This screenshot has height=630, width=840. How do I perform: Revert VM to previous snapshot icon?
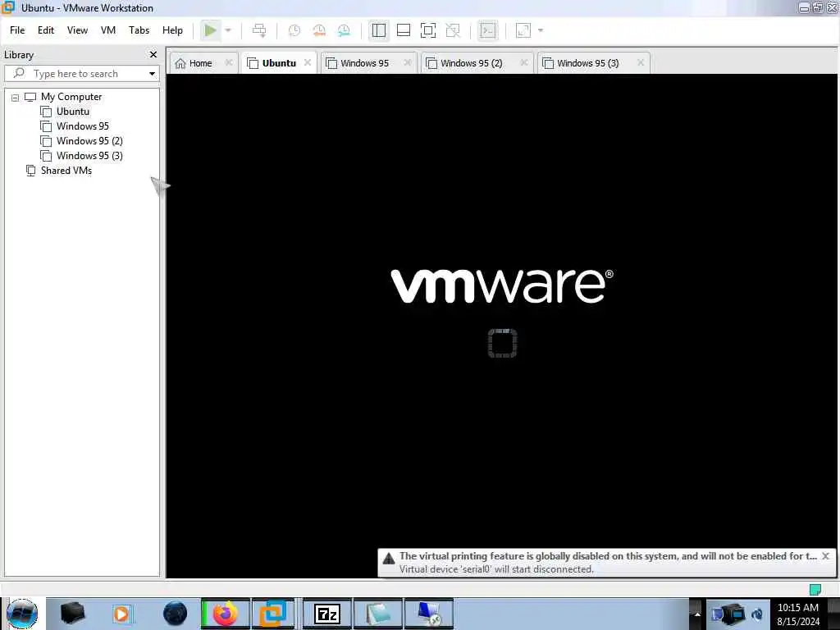click(x=319, y=30)
